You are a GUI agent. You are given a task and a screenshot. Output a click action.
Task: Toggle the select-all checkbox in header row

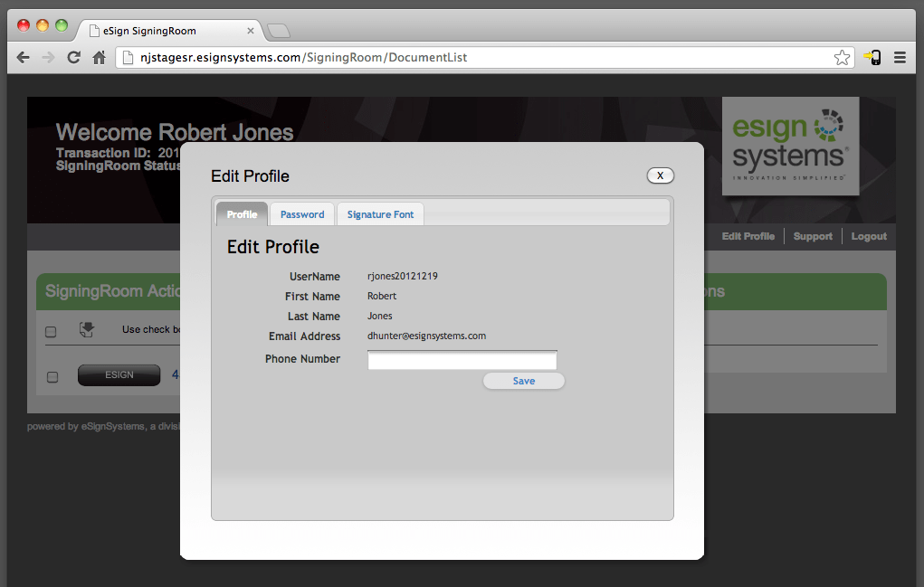pyautogui.click(x=52, y=332)
